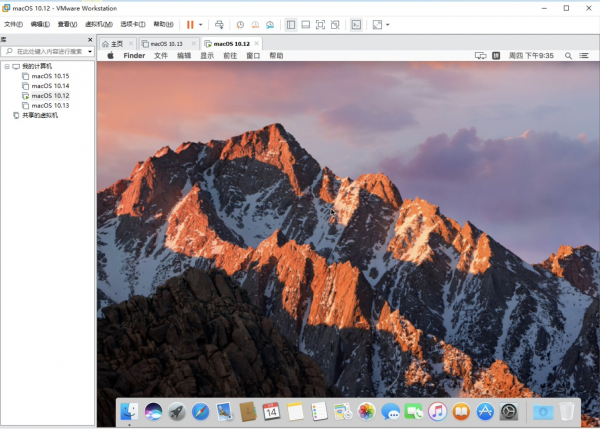Open System Preferences in the dock
The image size is (600, 429).
click(x=509, y=411)
